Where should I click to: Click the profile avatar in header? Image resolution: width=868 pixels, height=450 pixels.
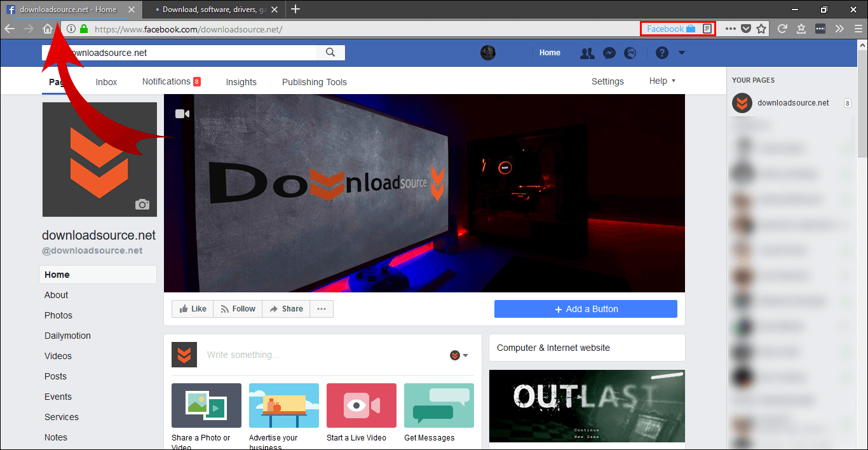click(487, 53)
